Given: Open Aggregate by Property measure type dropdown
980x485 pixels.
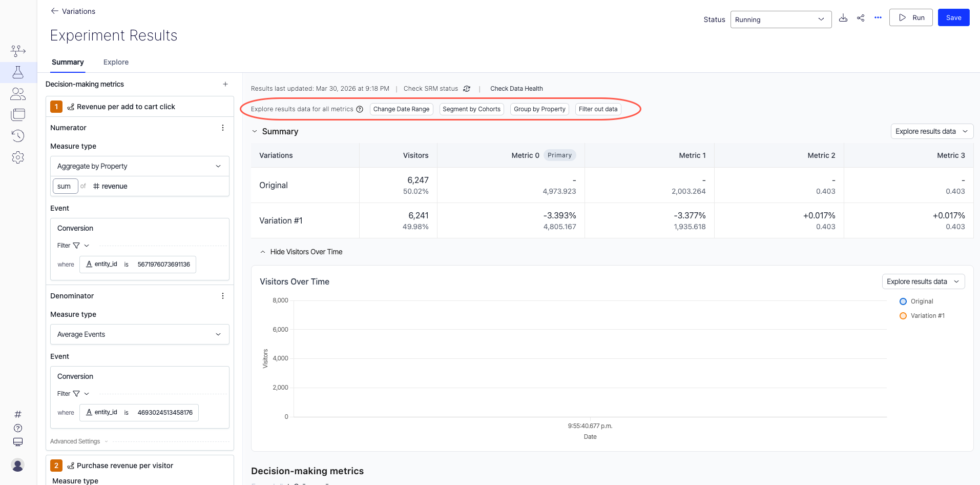Looking at the screenshot, I should point(139,166).
